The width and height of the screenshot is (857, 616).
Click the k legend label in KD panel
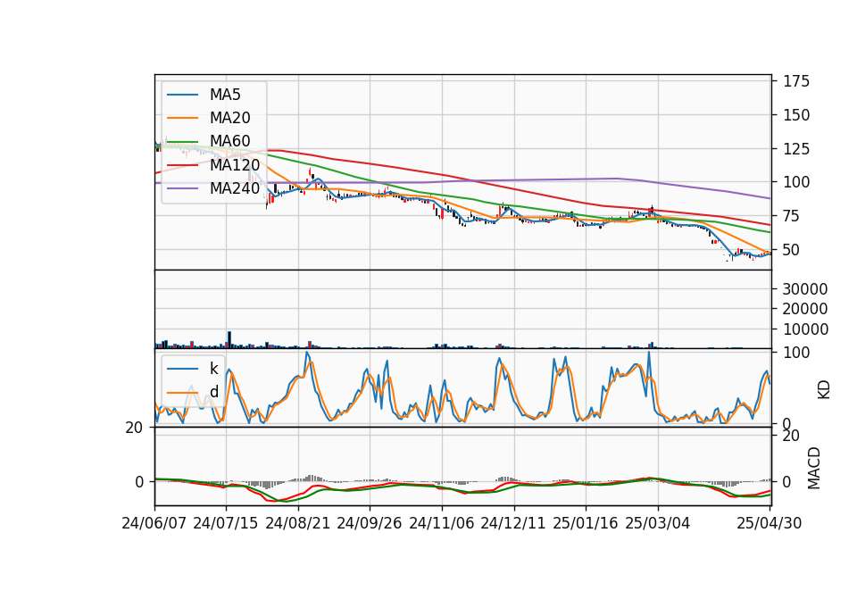click(213, 369)
